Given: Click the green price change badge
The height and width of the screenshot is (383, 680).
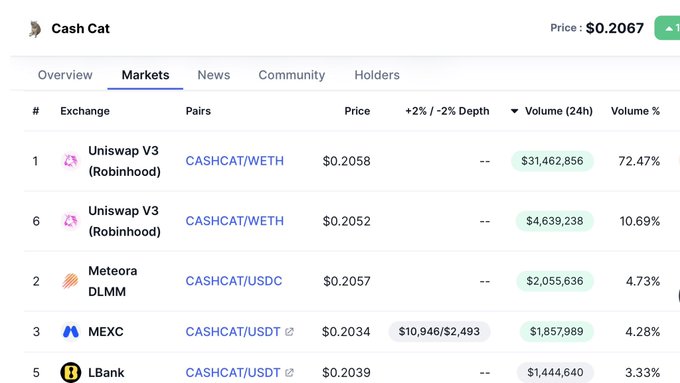Looking at the screenshot, I should (667, 28).
